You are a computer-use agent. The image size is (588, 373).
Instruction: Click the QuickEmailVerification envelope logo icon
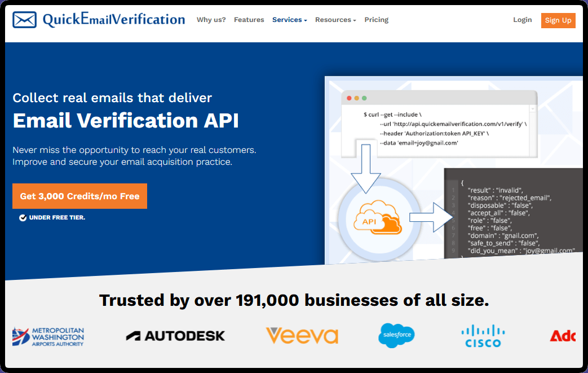(x=24, y=20)
